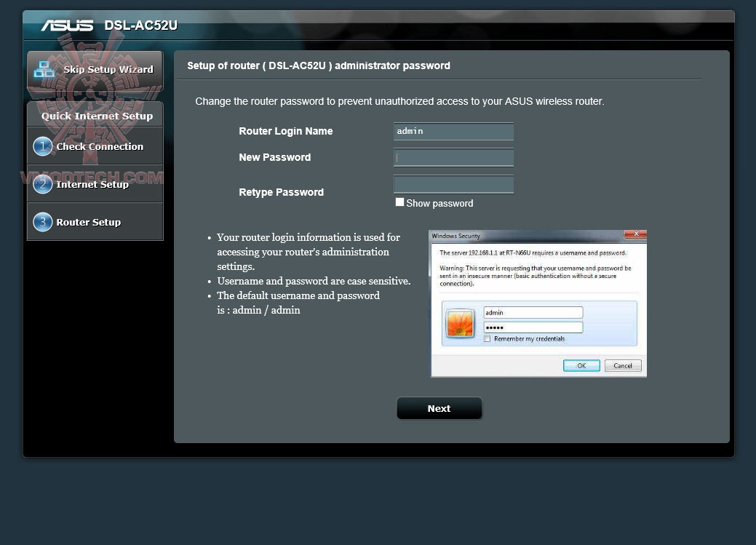Select step 3 circle icon for Router Setup
The image size is (756, 545).
click(x=42, y=222)
